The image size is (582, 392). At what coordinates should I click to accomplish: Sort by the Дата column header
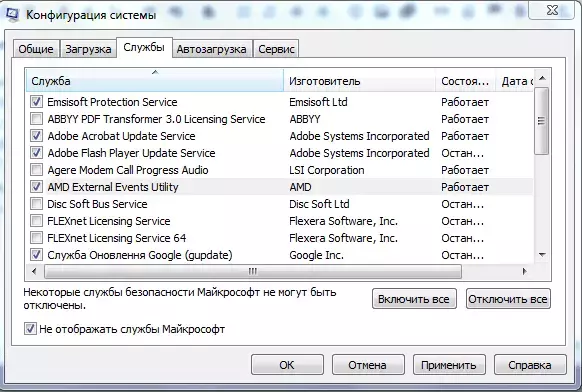515,81
